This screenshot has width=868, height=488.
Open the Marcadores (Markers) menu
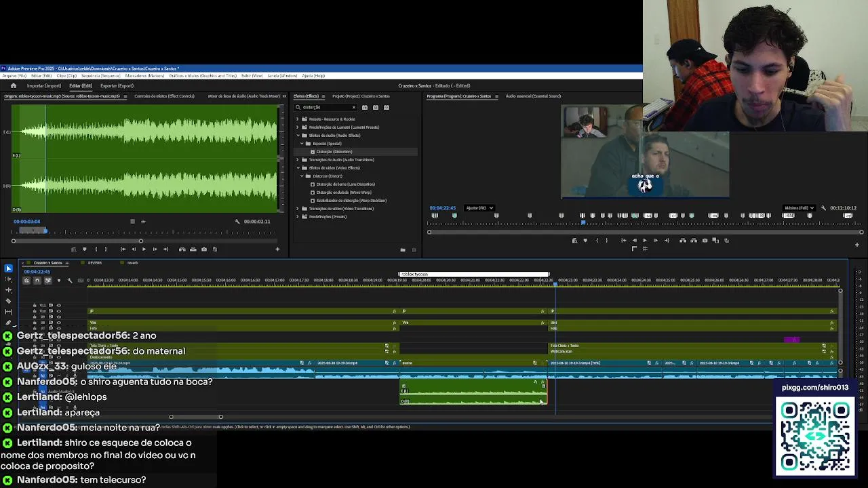(145, 76)
